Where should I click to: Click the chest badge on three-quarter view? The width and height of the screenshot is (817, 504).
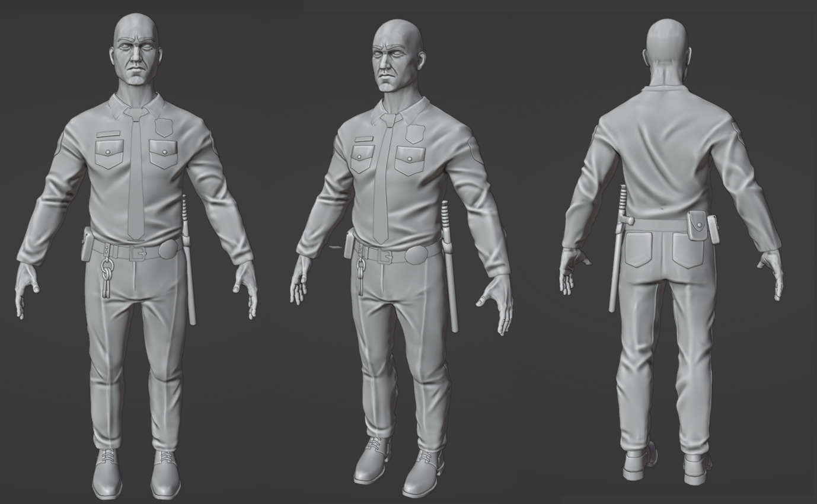pyautogui.click(x=415, y=133)
